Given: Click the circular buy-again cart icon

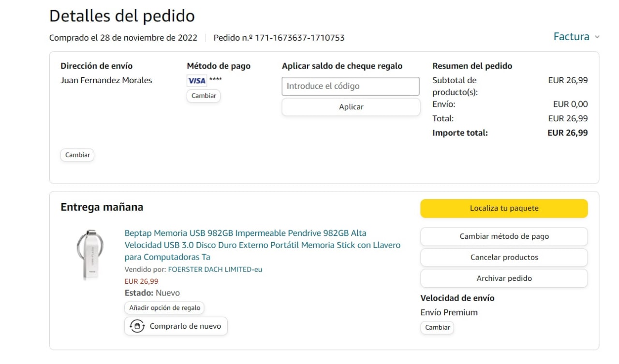Looking at the screenshot, I should [137, 326].
